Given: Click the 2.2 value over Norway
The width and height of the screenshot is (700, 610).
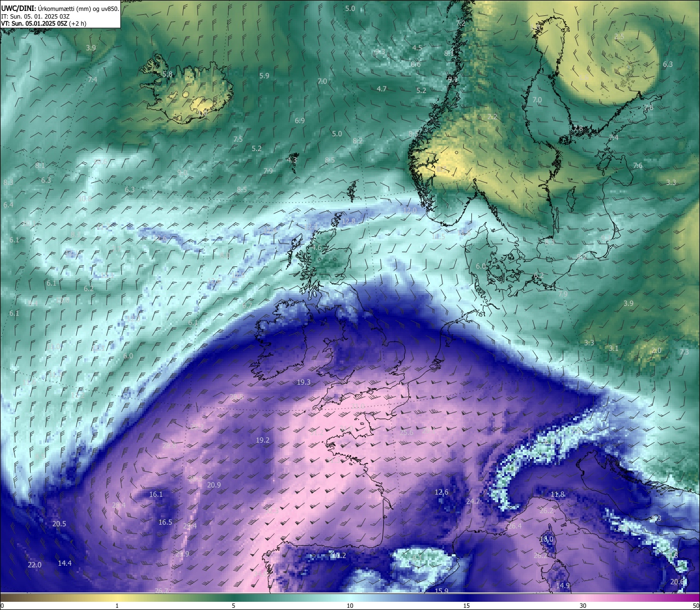Looking at the screenshot, I should click(492, 117).
